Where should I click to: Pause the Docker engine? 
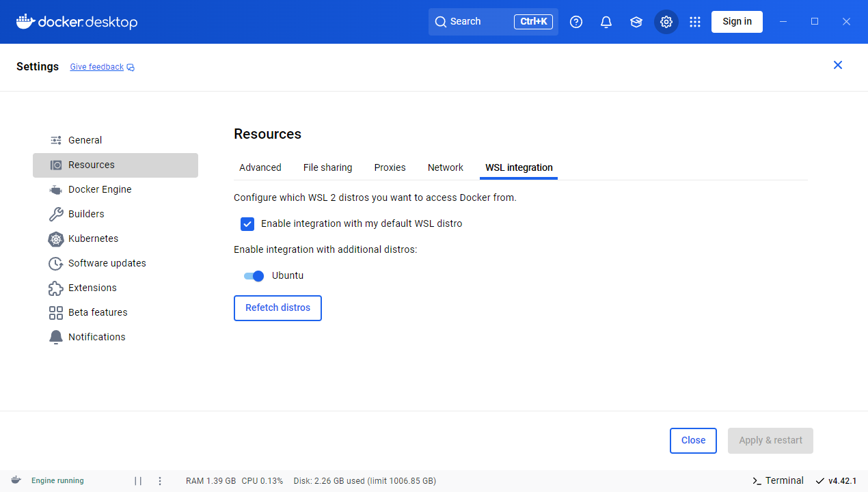pyautogui.click(x=138, y=481)
